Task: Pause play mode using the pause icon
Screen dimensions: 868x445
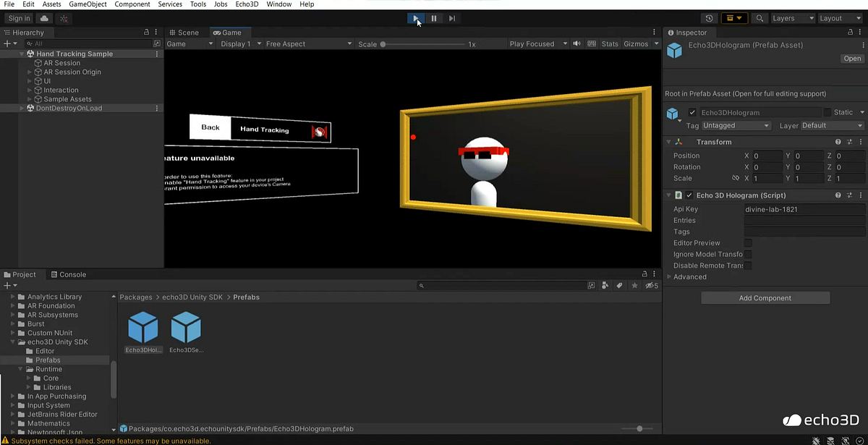Action: tap(433, 18)
